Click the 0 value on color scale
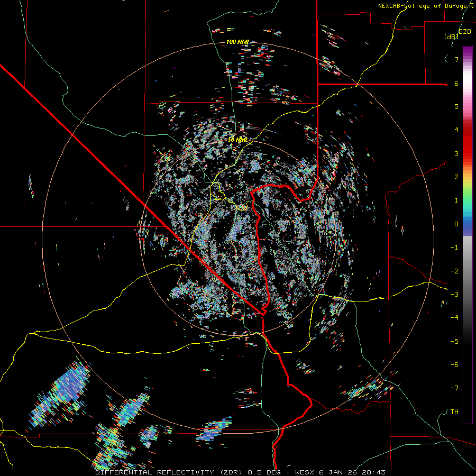The height and width of the screenshot is (476, 476). tap(456, 224)
